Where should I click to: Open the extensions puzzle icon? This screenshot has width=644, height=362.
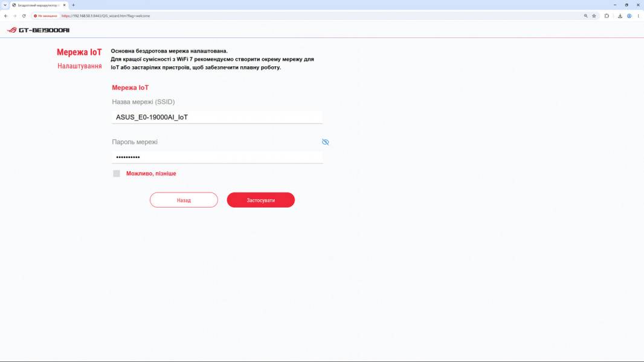click(x=607, y=16)
